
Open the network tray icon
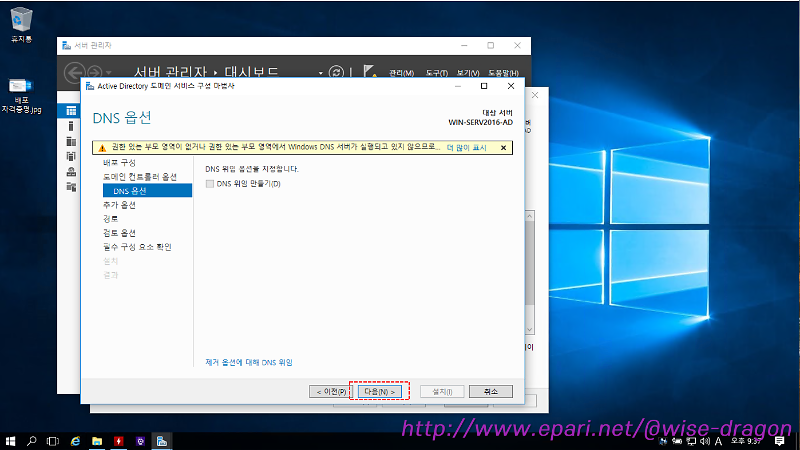point(691,441)
